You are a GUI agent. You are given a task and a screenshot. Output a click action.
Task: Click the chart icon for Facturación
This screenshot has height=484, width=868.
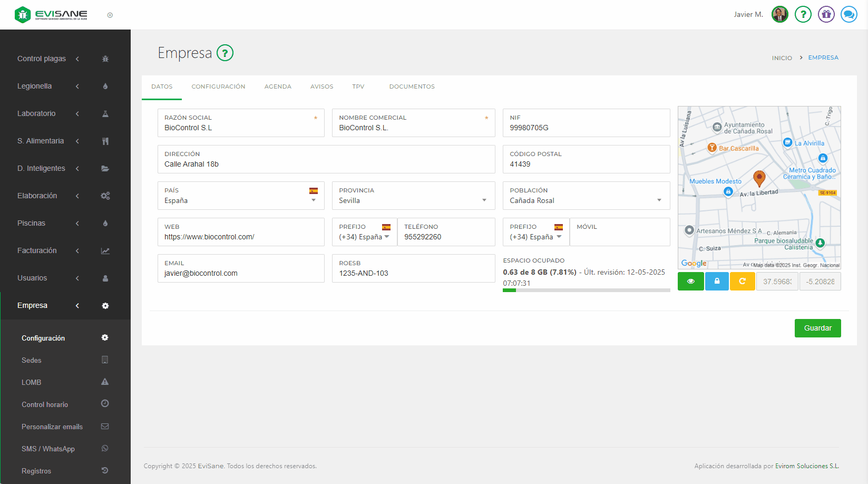pos(105,250)
